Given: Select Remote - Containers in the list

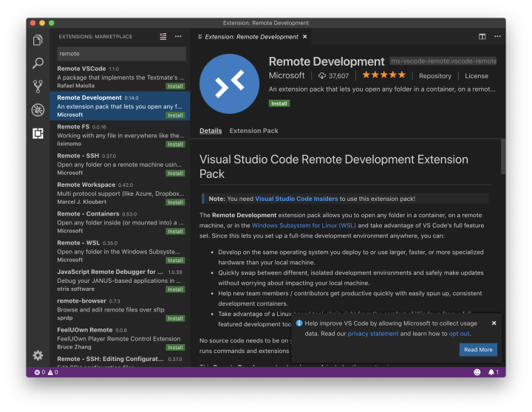Looking at the screenshot, I should pos(120,222).
